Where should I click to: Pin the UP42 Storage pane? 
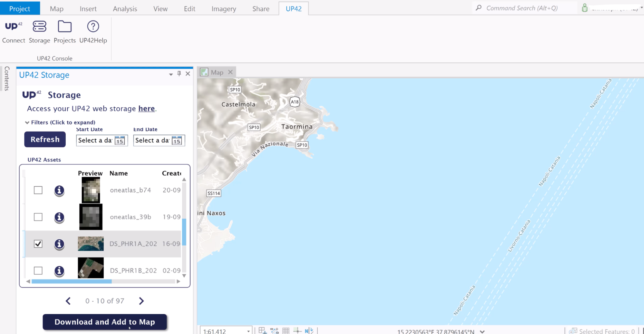179,74
